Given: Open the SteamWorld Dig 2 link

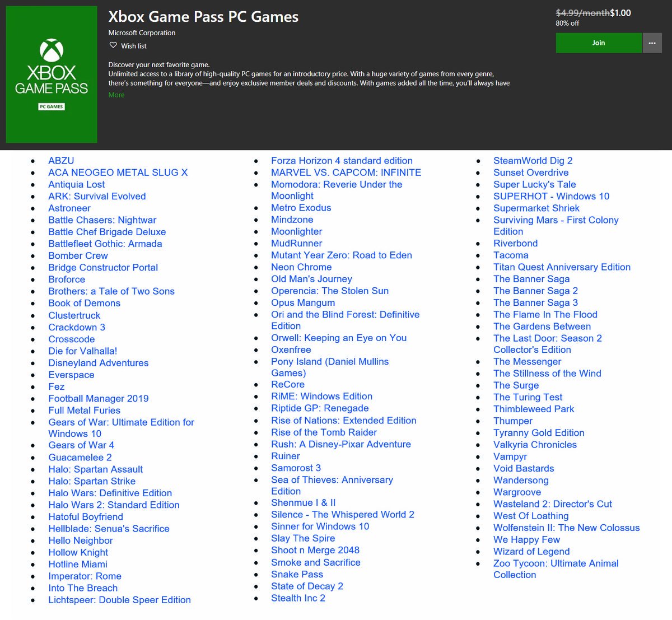Looking at the screenshot, I should (533, 161).
